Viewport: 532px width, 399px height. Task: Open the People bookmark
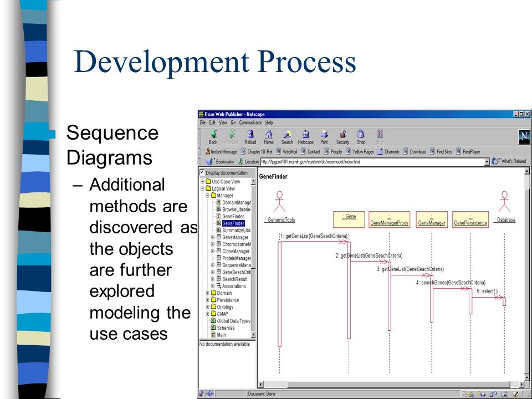333,152
